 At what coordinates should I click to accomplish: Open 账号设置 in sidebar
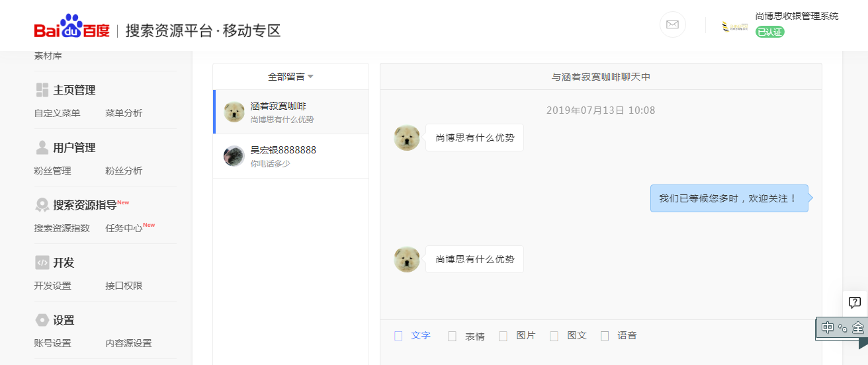tap(53, 343)
